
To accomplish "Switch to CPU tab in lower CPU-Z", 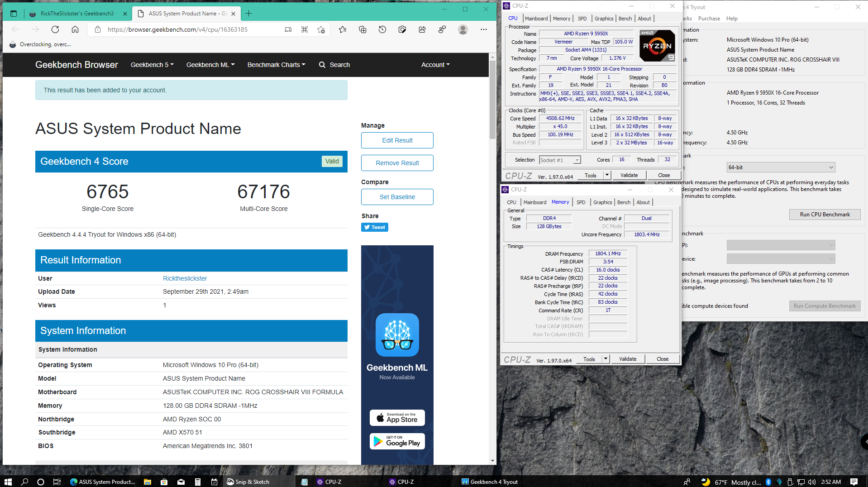I will (x=511, y=202).
